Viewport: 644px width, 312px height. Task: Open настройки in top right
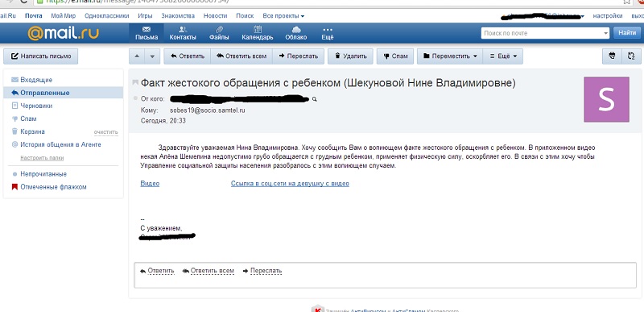tap(608, 16)
